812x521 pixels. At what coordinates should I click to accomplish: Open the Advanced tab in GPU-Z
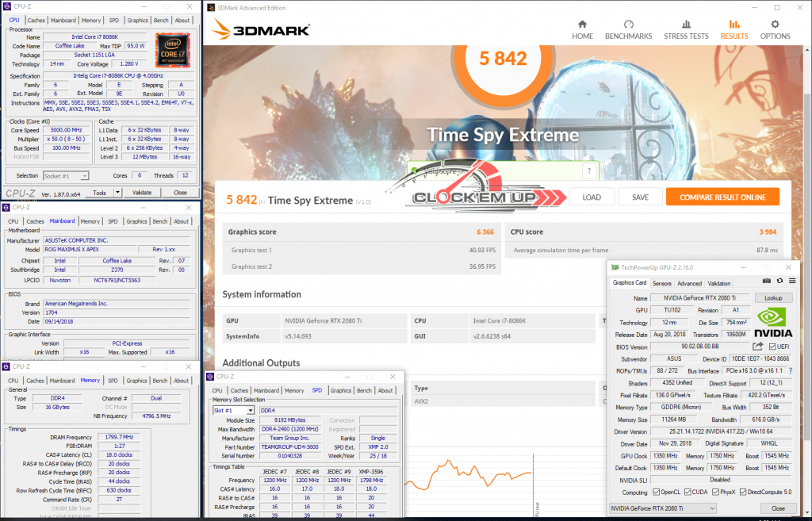[689, 283]
